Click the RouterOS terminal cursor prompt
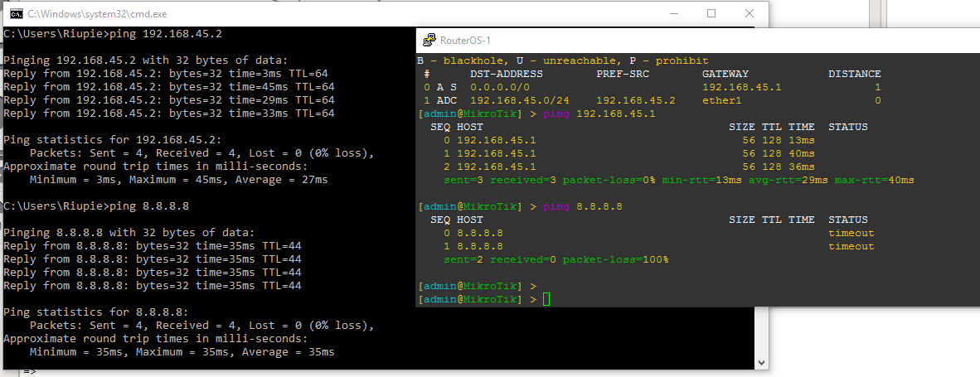 (x=546, y=300)
